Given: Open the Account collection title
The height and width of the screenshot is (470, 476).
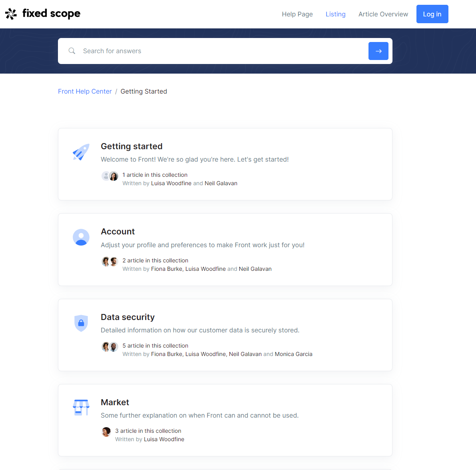Looking at the screenshot, I should 118,232.
